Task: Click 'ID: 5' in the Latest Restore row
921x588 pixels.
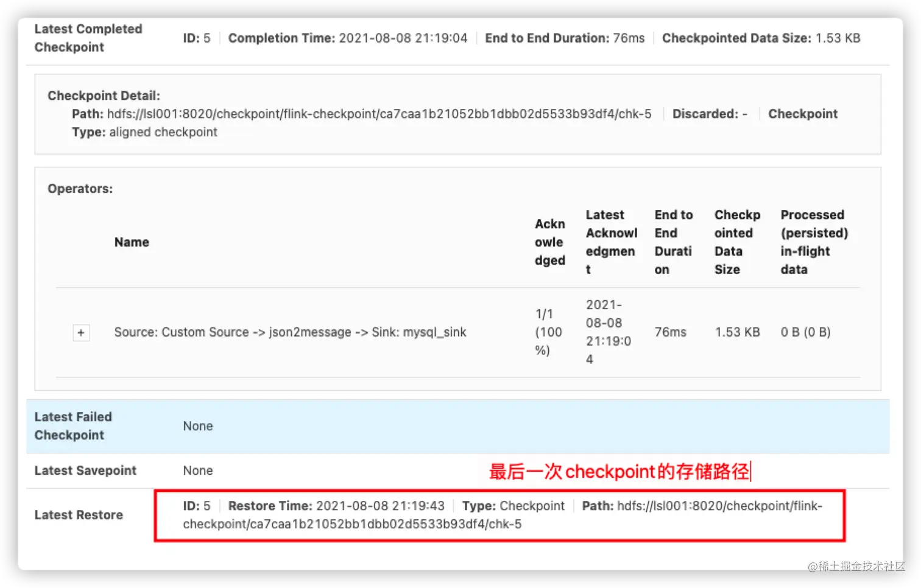Action: pyautogui.click(x=197, y=506)
